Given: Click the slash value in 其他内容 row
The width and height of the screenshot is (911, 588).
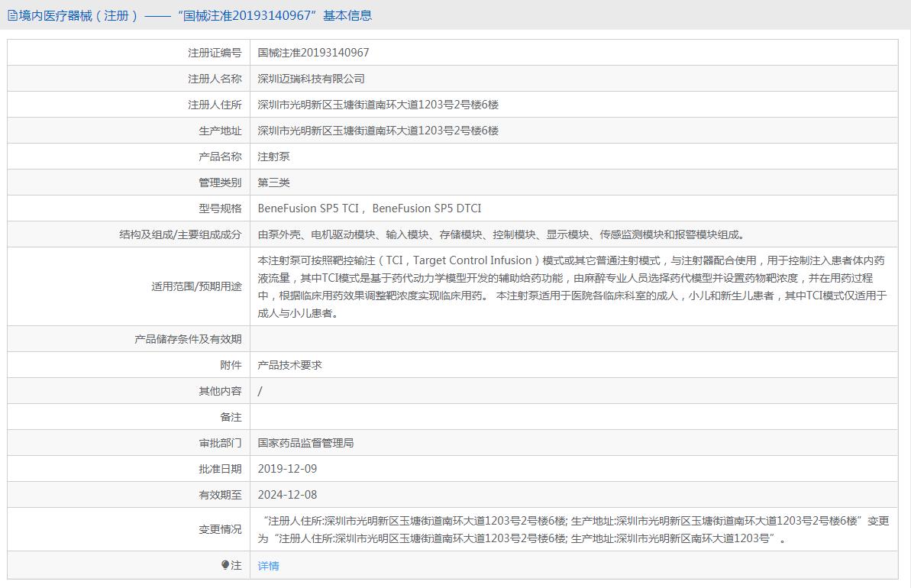Looking at the screenshot, I should click(x=260, y=391).
